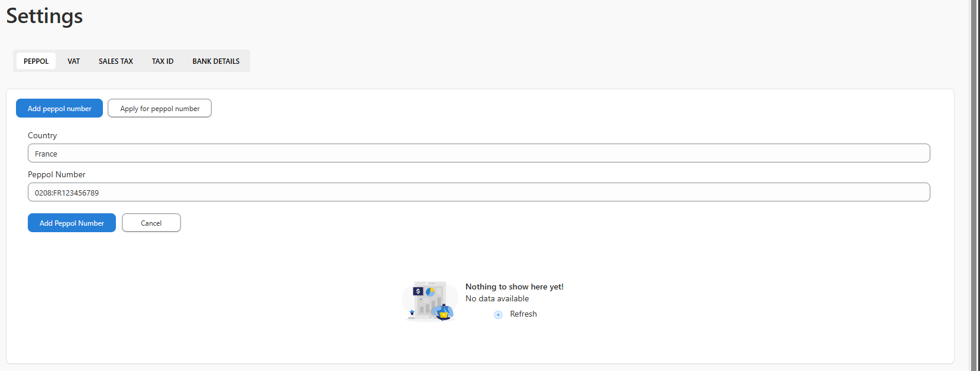Image resolution: width=980 pixels, height=371 pixels.
Task: Open the Country field showing France
Action: tap(478, 154)
